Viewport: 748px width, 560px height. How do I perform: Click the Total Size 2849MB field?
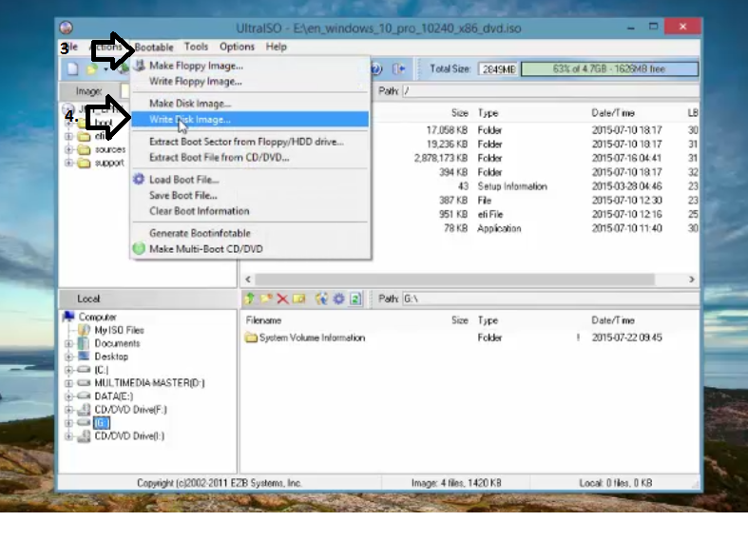point(498,69)
